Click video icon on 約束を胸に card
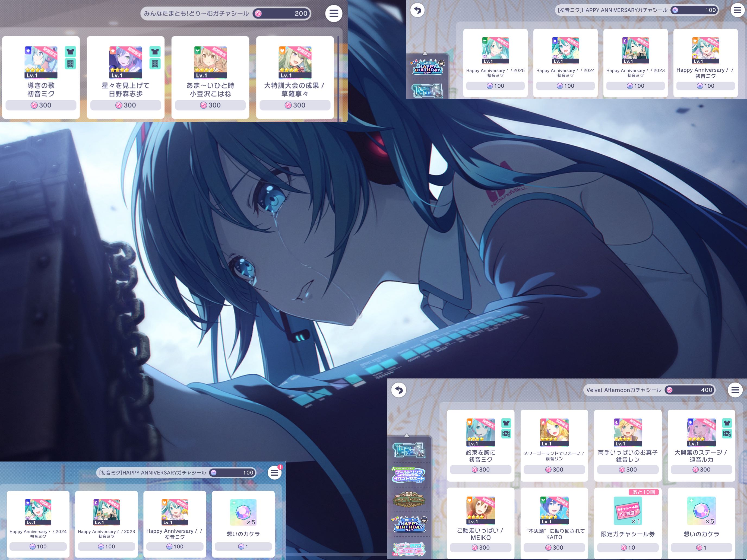This screenshot has width=747, height=560. pyautogui.click(x=506, y=434)
